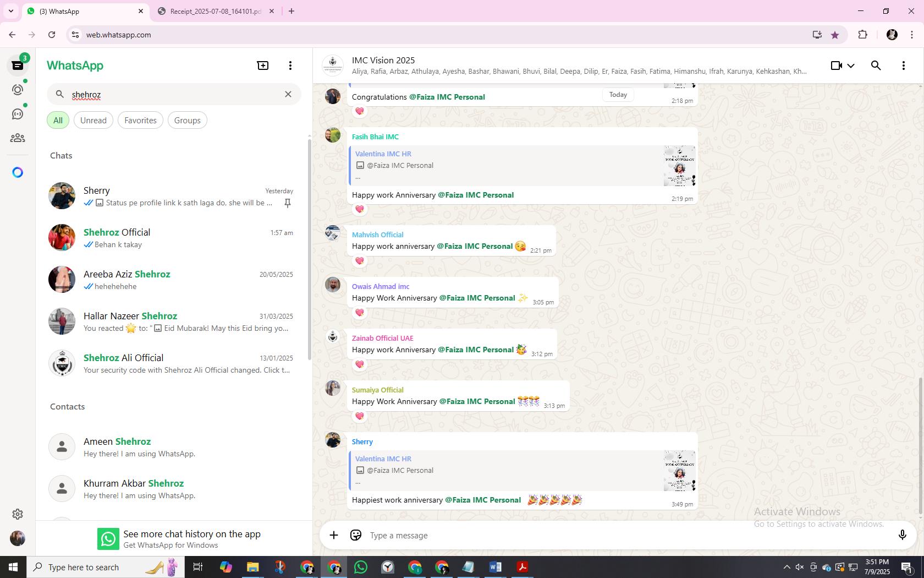The image size is (924, 578).
Task: Open the Status updates icon
Action: click(18, 90)
